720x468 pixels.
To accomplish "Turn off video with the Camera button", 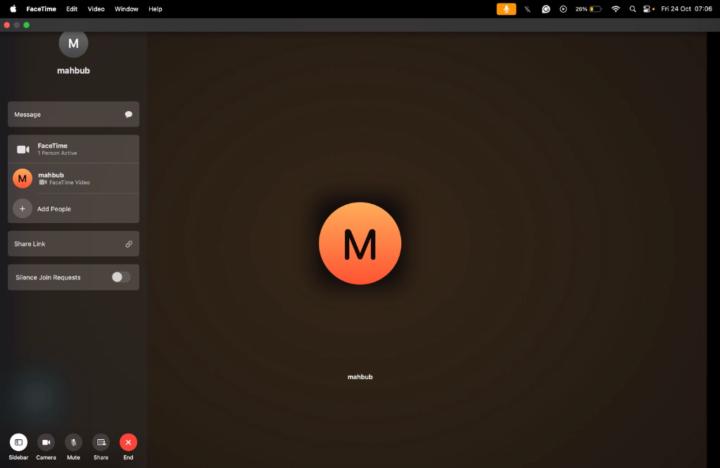I will coord(46,442).
